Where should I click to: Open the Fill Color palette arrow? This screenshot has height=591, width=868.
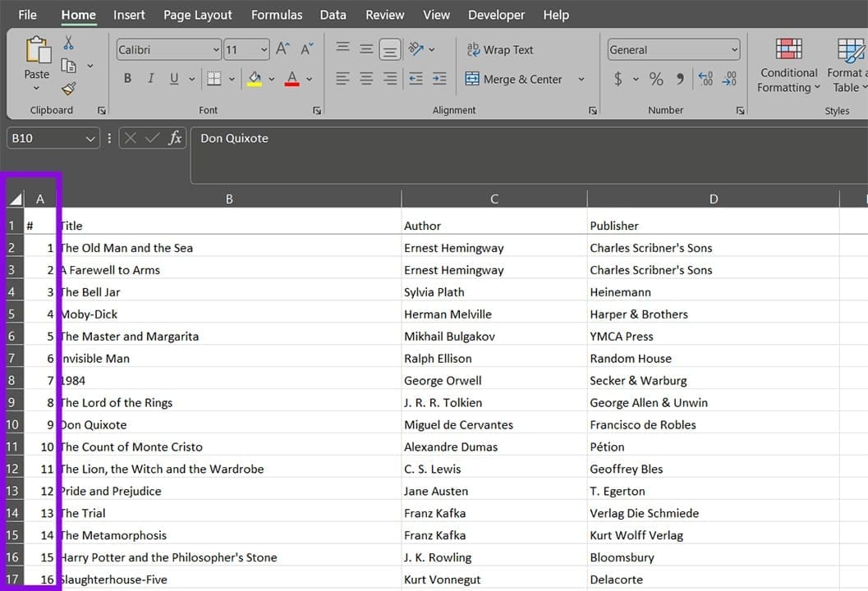coord(272,79)
